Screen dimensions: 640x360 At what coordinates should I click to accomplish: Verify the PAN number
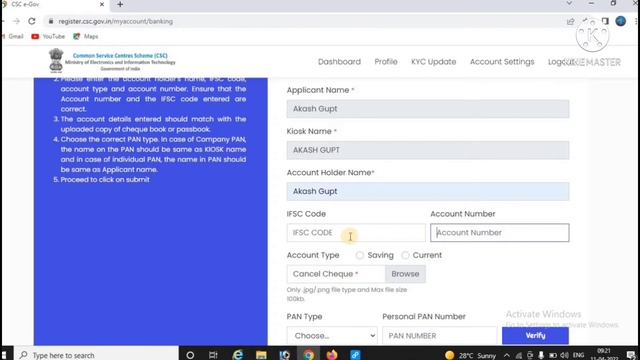coord(535,336)
